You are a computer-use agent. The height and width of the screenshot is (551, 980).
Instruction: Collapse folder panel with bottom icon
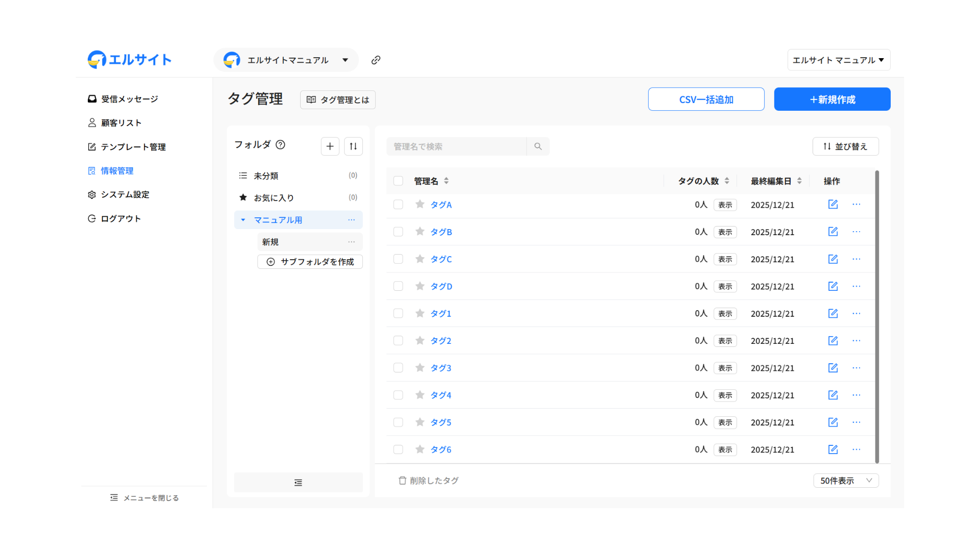pos(298,483)
